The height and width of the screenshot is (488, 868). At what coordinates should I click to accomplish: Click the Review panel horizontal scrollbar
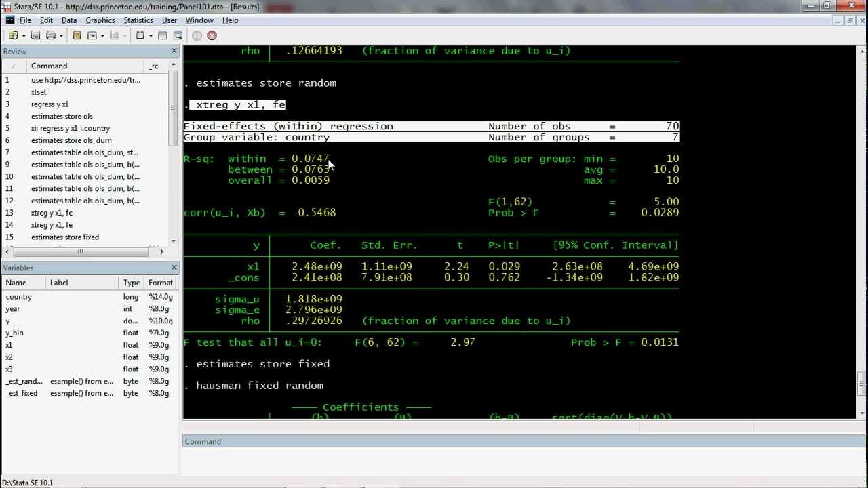(79, 251)
